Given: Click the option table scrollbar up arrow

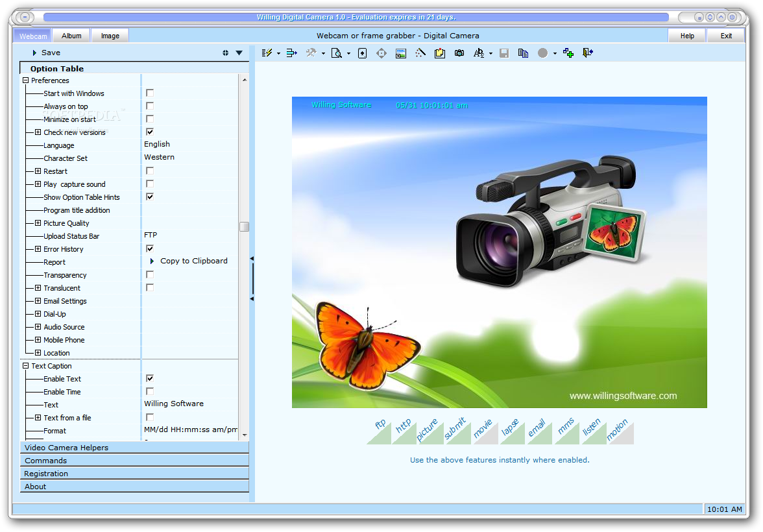Looking at the screenshot, I should tap(244, 80).
